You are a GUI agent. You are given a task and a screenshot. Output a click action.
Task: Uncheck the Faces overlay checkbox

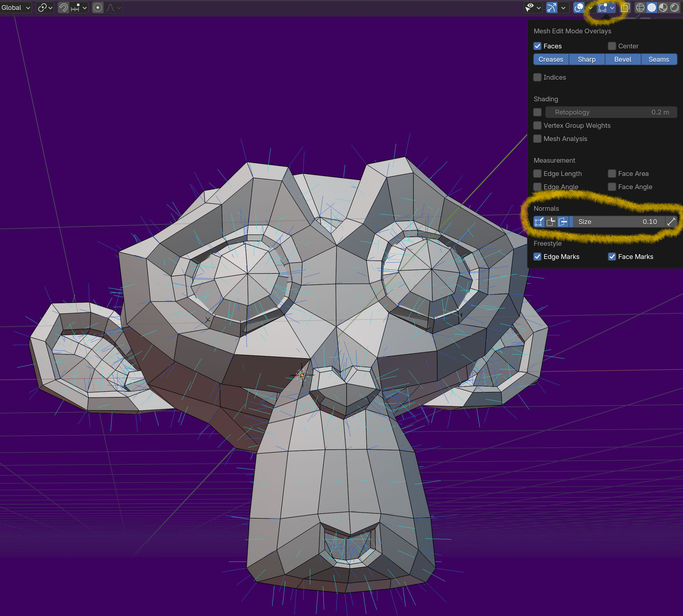point(537,46)
